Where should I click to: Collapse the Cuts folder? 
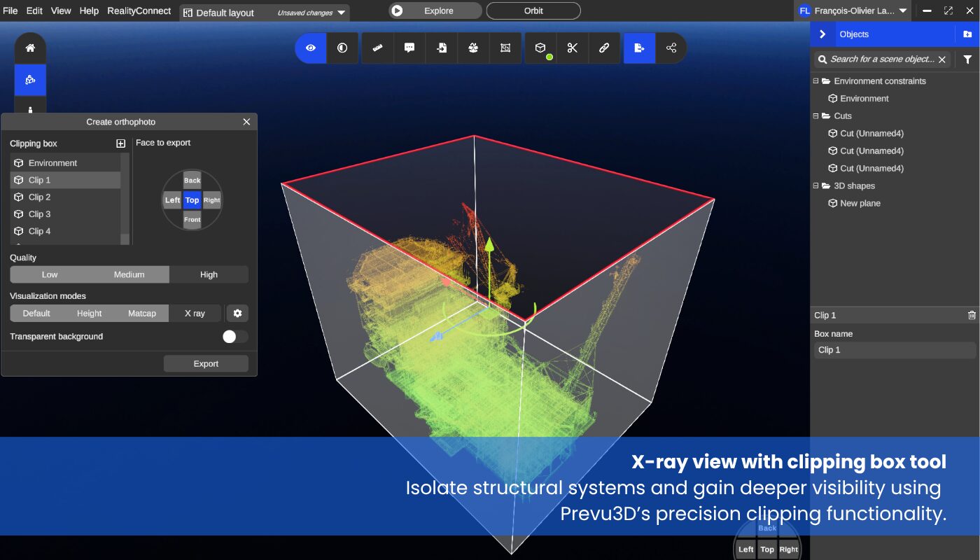coord(816,116)
